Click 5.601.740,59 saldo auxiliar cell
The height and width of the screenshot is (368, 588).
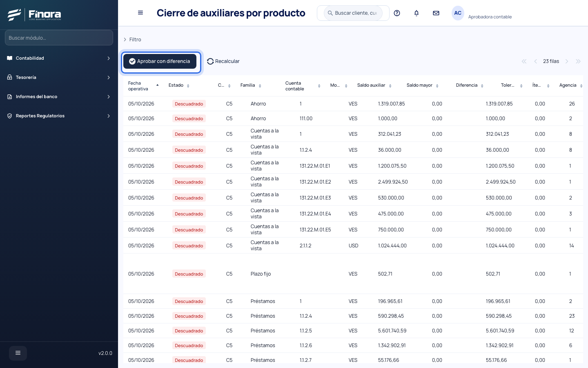tap(392, 331)
